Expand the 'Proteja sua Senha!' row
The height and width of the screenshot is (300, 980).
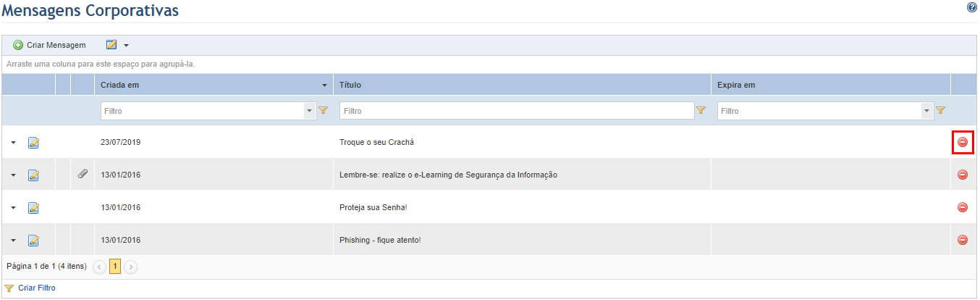(13, 208)
